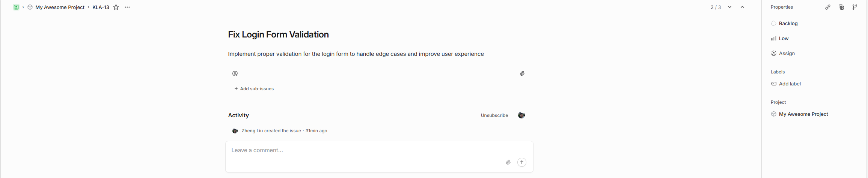Attach a file to the issue description
Viewport: 868px width, 178px height.
coord(522,73)
